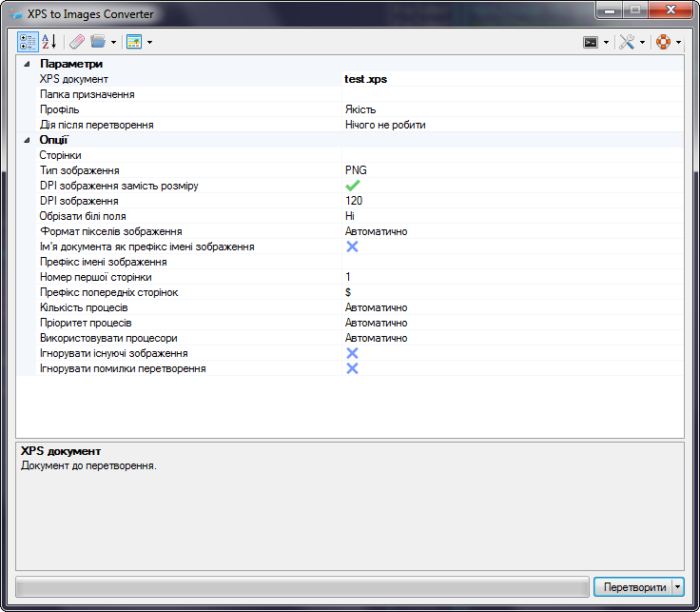Select the Обрізати білі поля label

(x=83, y=216)
